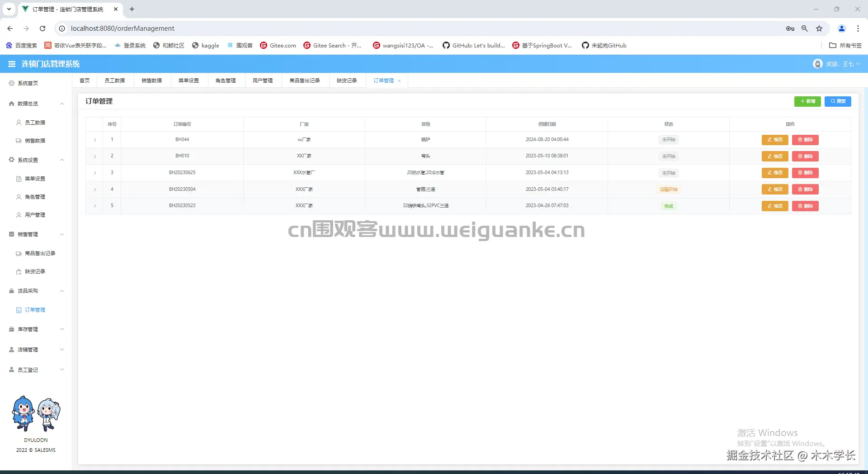
Task: Open the Gitee.com bookmark
Action: (x=278, y=45)
